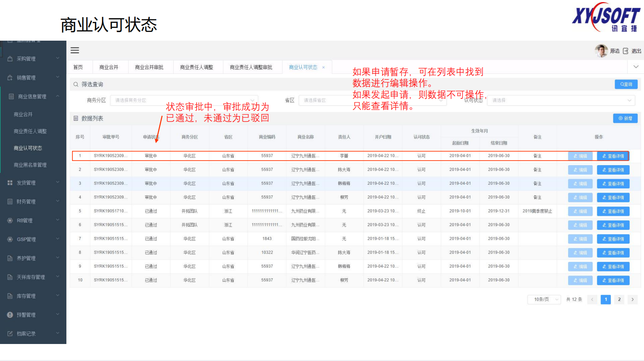This screenshot has width=644, height=361.
Task: Expand the 发货管理 menu
Action: [x=58, y=183]
